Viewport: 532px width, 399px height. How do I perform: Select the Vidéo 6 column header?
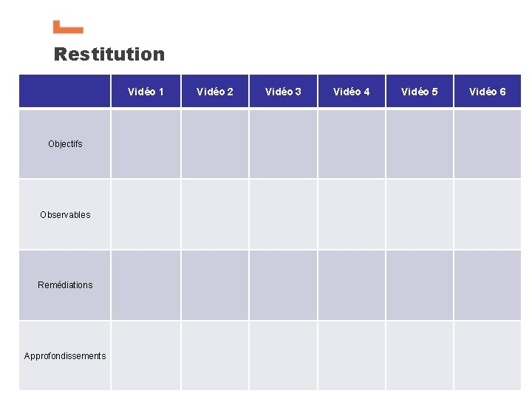pos(488,92)
